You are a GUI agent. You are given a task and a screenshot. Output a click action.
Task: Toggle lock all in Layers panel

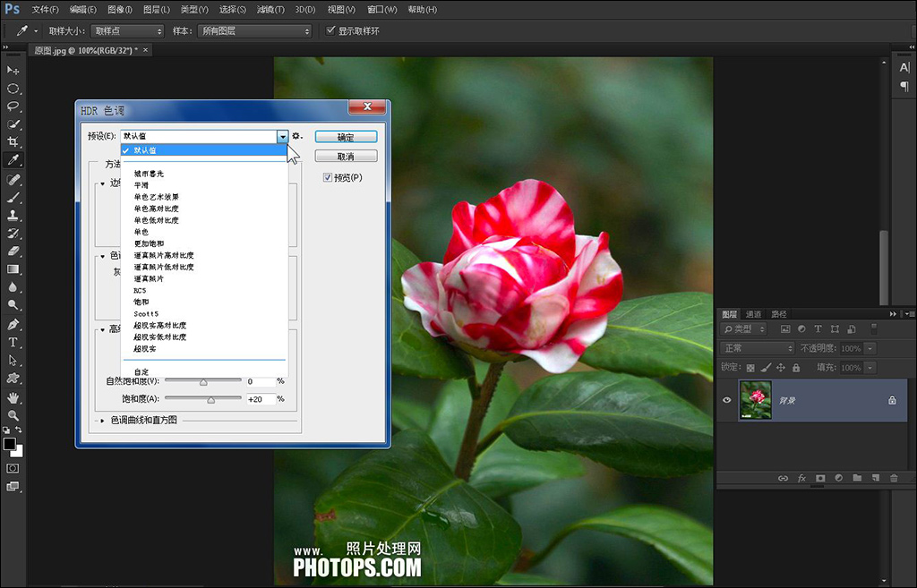point(796,368)
